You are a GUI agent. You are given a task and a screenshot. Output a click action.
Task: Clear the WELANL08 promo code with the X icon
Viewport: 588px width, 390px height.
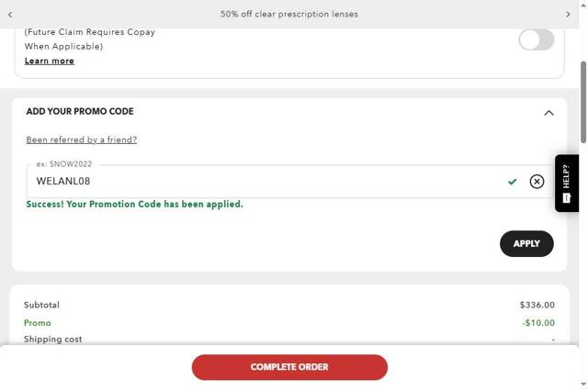(x=537, y=182)
